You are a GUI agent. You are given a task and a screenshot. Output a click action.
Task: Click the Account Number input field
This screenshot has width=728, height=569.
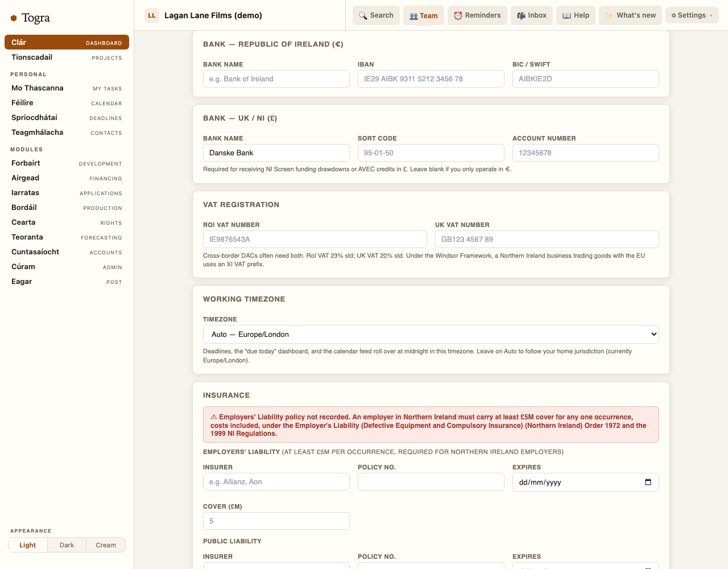click(586, 153)
